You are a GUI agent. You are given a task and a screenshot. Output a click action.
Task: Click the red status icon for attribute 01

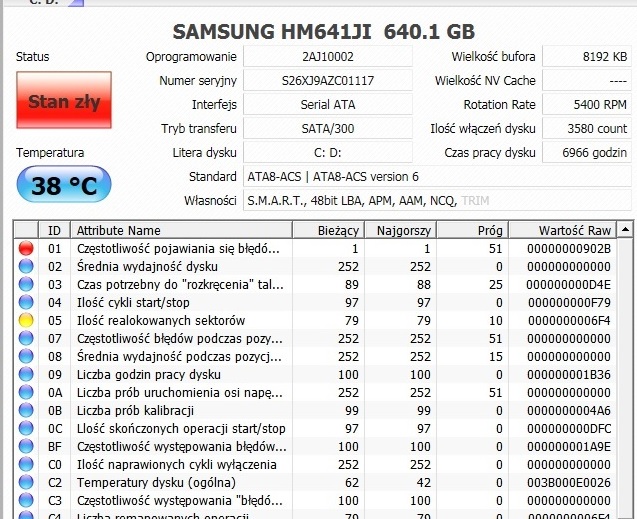click(x=26, y=248)
